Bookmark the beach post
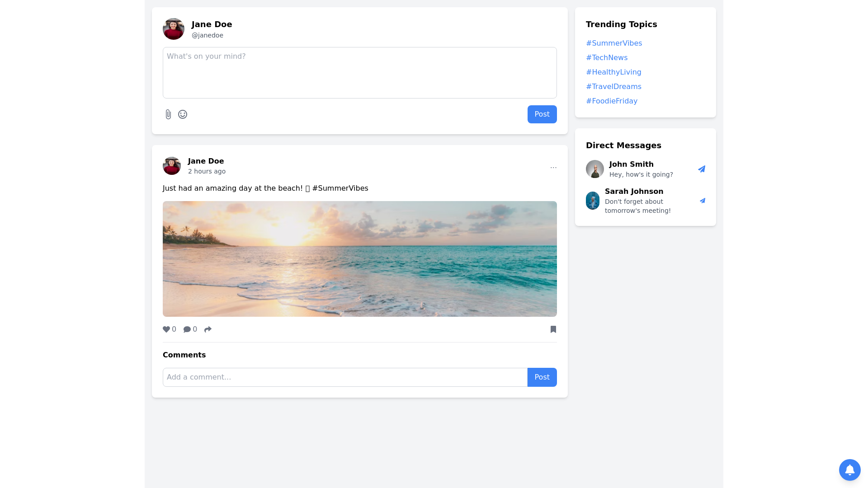 553,329
